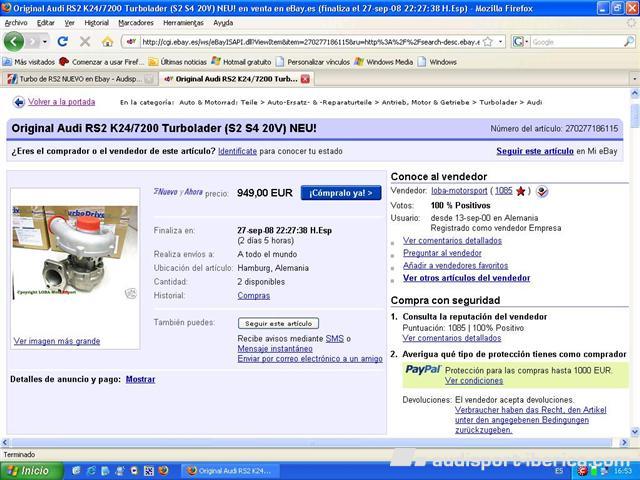Viewport: 640px width, 480px height.
Task: Click the Ver condiciones PayPal link
Action: (474, 380)
